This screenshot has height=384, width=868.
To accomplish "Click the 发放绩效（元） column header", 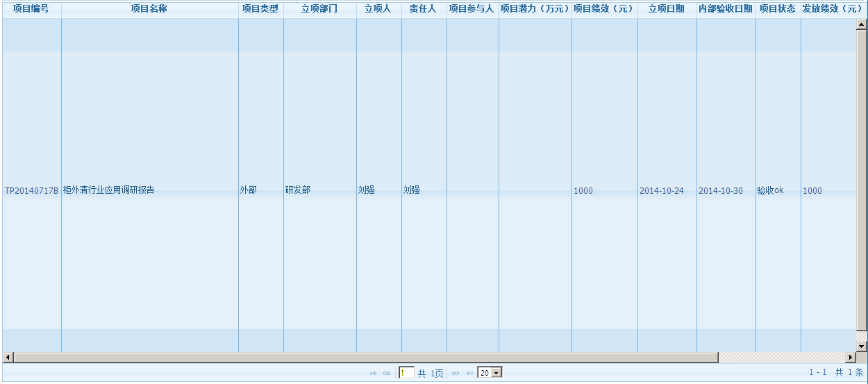I will pos(832,9).
